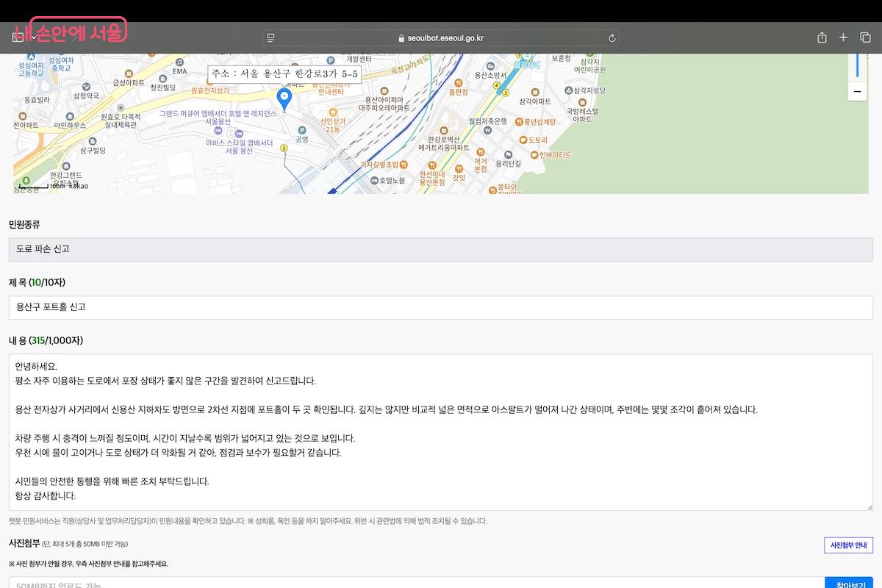
Task: Click the 도토리 restaurant marker on map
Action: point(520,140)
